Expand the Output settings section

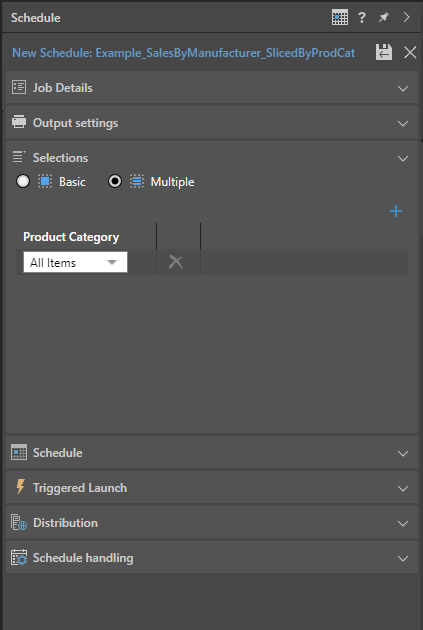tap(212, 123)
